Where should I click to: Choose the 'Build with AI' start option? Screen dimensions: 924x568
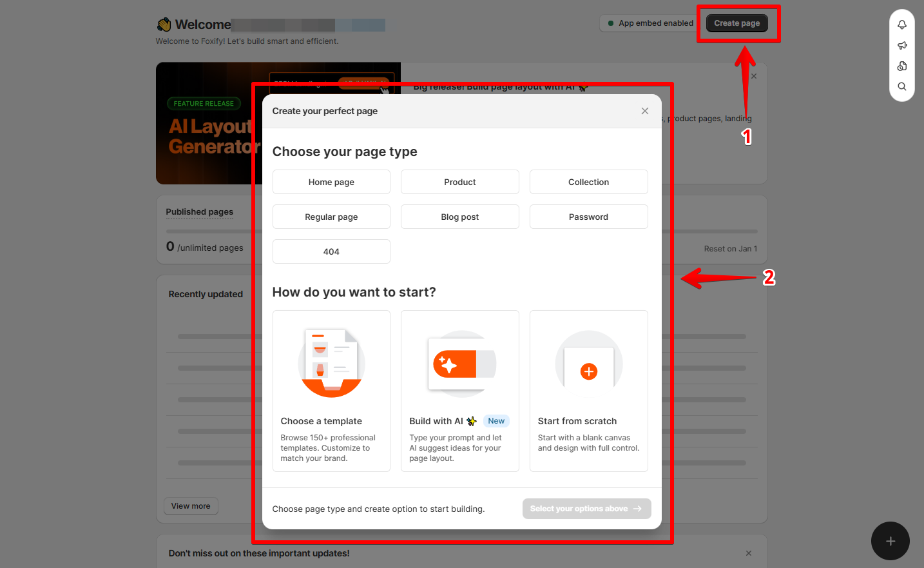[460, 391]
